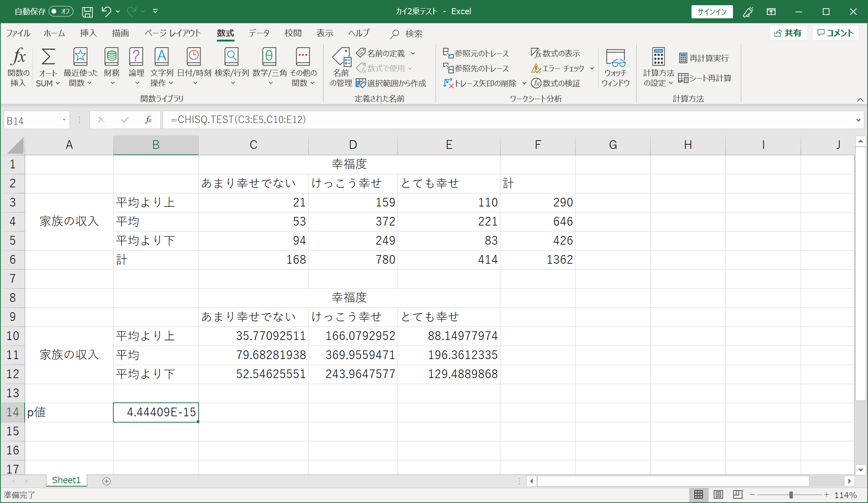This screenshot has width=868, height=503.
Task: Click the Select All corner triangle
Action: point(15,145)
